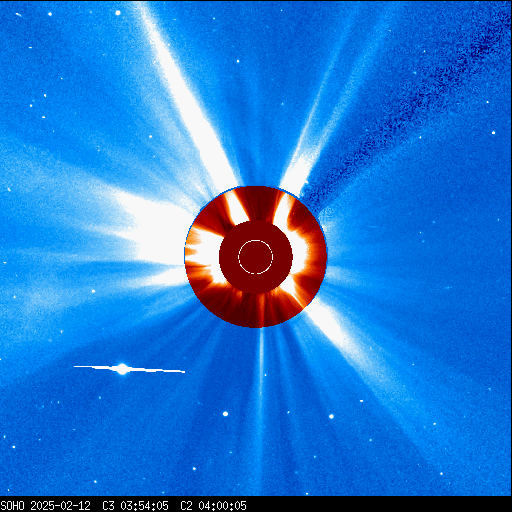Click the date 2025-02-12 in the caption

click(60, 506)
